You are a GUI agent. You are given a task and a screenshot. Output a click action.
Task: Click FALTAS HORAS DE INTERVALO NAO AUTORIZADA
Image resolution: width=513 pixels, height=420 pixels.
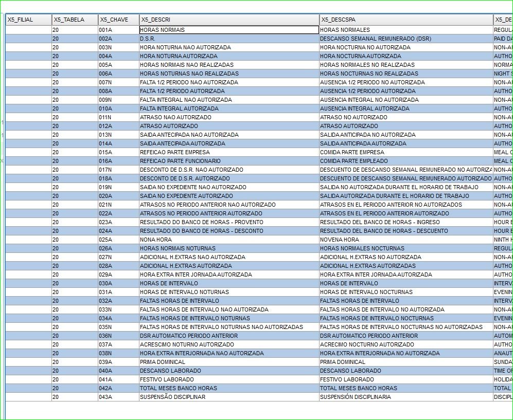[x=229, y=309]
